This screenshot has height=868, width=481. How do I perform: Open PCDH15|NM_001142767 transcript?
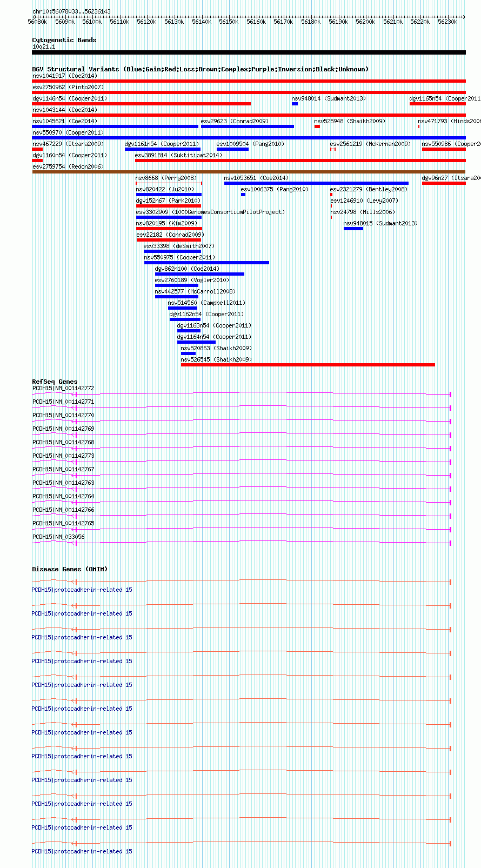[63, 469]
